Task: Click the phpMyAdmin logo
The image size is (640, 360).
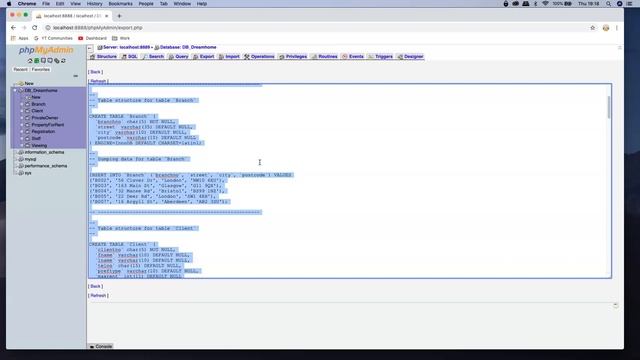Action: [46, 50]
